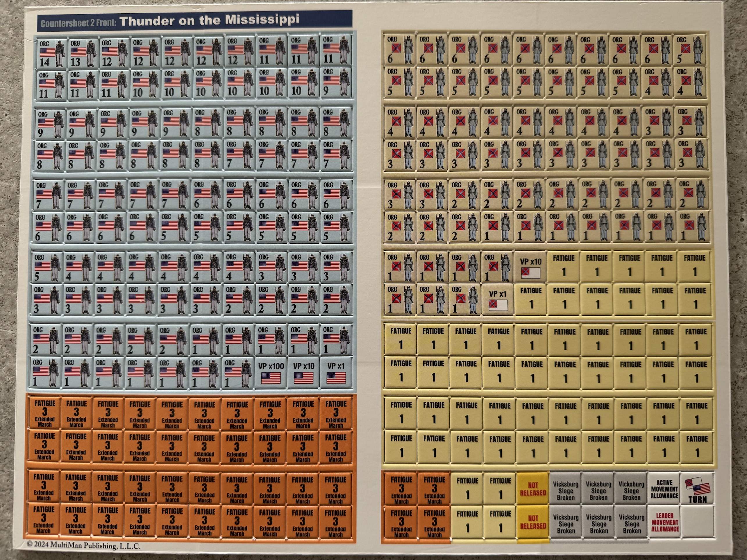Click the Thunder on the Mississippi title

point(209,20)
